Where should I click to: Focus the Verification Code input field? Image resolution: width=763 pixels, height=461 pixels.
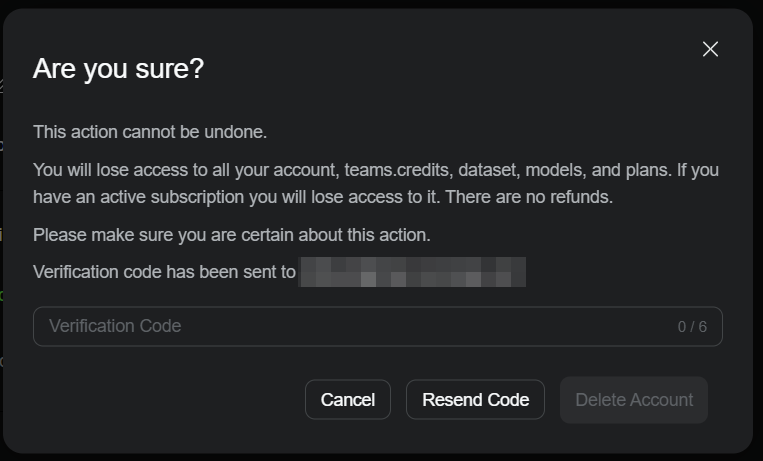tap(378, 326)
